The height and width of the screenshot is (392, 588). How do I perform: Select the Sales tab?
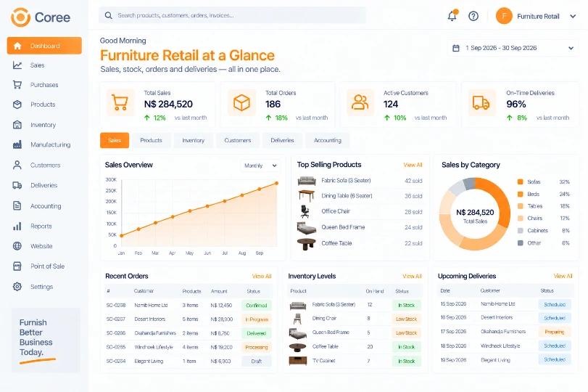click(115, 140)
